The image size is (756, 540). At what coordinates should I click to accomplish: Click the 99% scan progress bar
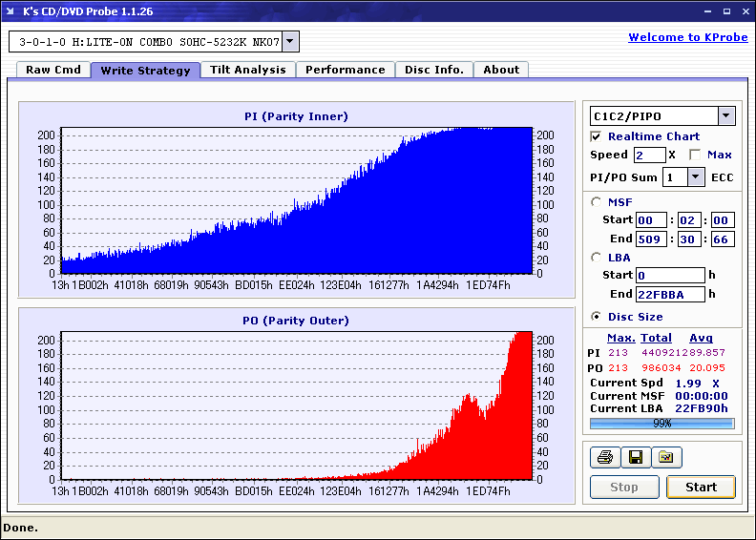click(x=662, y=424)
